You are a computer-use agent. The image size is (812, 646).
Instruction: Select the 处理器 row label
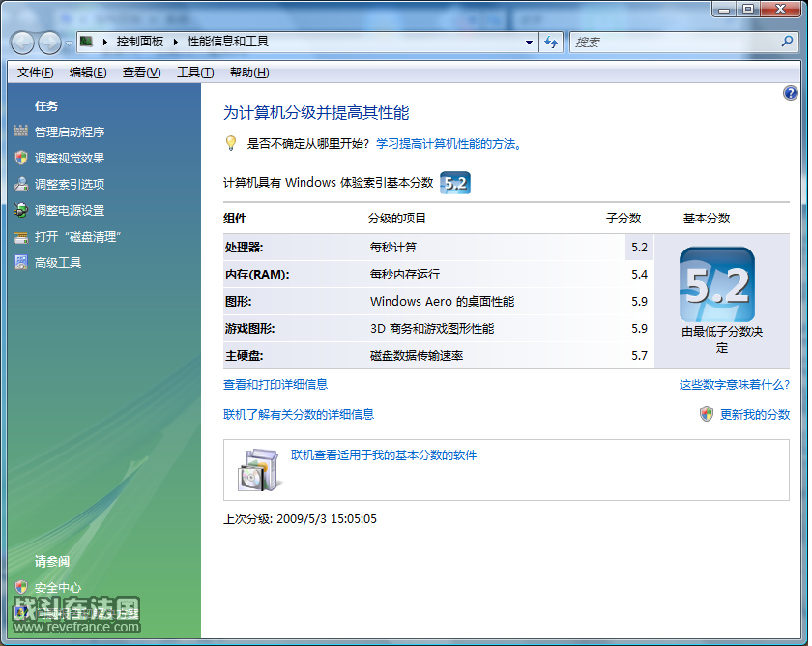click(x=244, y=248)
